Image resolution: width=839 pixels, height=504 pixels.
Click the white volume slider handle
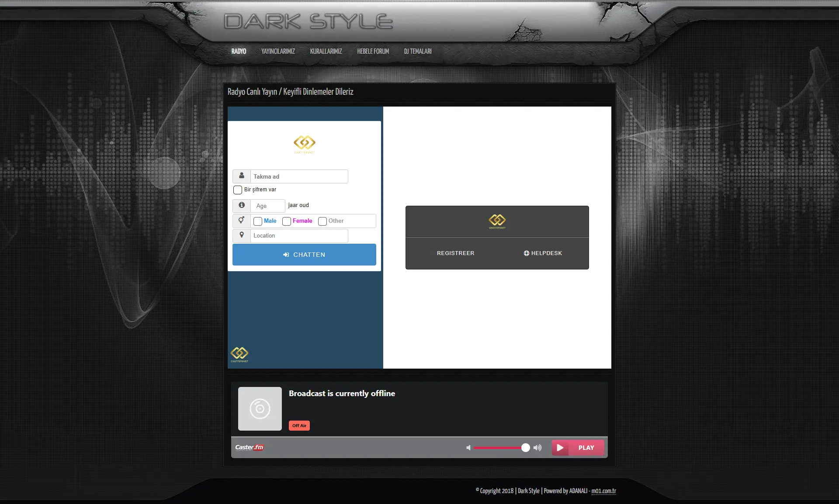point(526,448)
